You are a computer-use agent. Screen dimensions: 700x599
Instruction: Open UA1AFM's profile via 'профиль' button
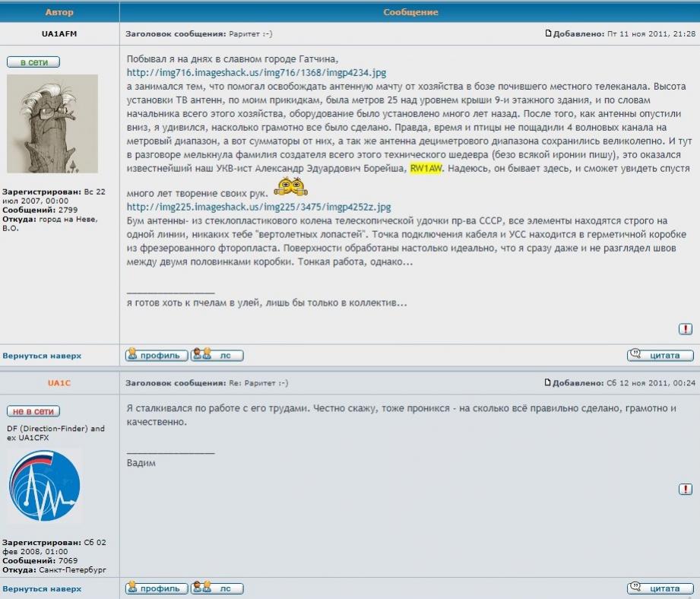click(156, 355)
